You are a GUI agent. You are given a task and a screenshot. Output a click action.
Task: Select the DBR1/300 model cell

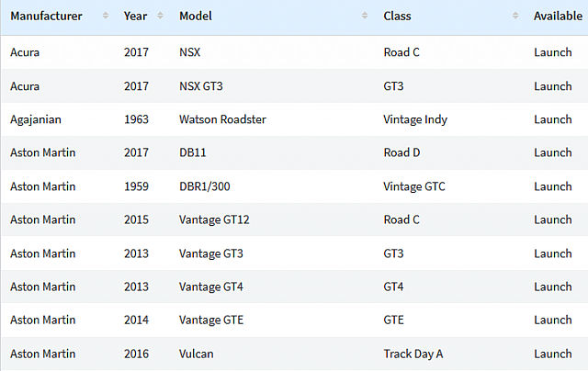tap(205, 186)
